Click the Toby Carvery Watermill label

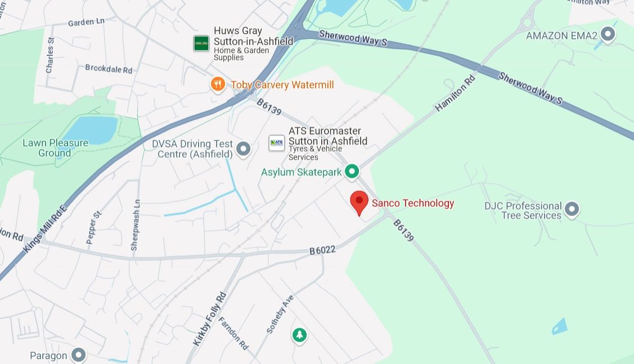pyautogui.click(x=282, y=85)
